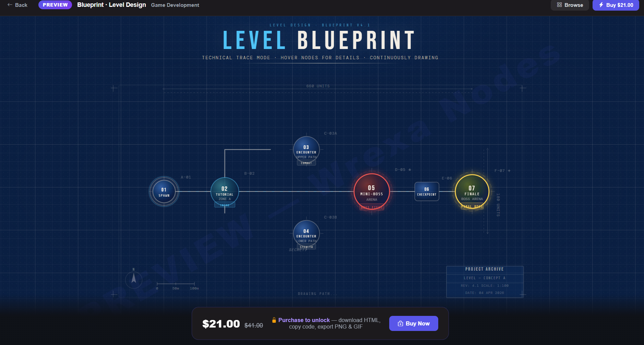The height and width of the screenshot is (345, 644).
Task: Select the 07 Finale Boss Arena node
Action: [471, 191]
